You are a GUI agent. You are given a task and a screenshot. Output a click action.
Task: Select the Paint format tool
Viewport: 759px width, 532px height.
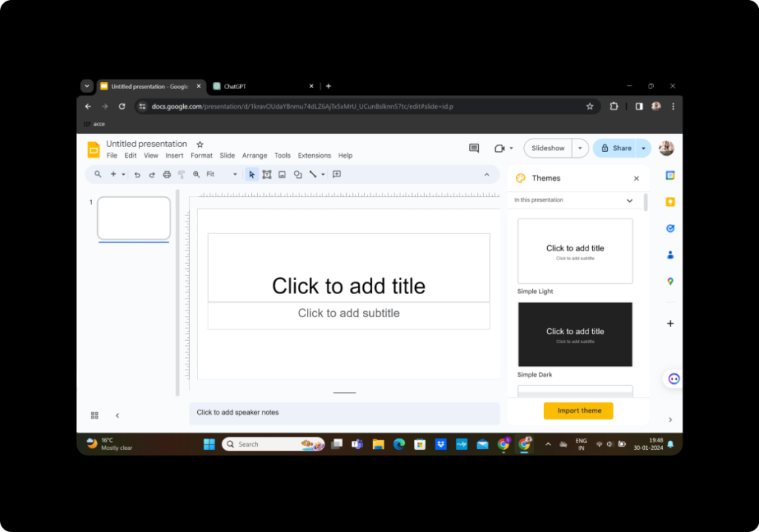(x=182, y=175)
